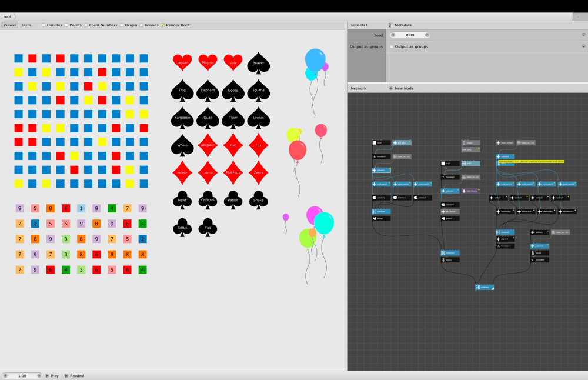
Task: Select the add_labels node
Action: (450, 212)
